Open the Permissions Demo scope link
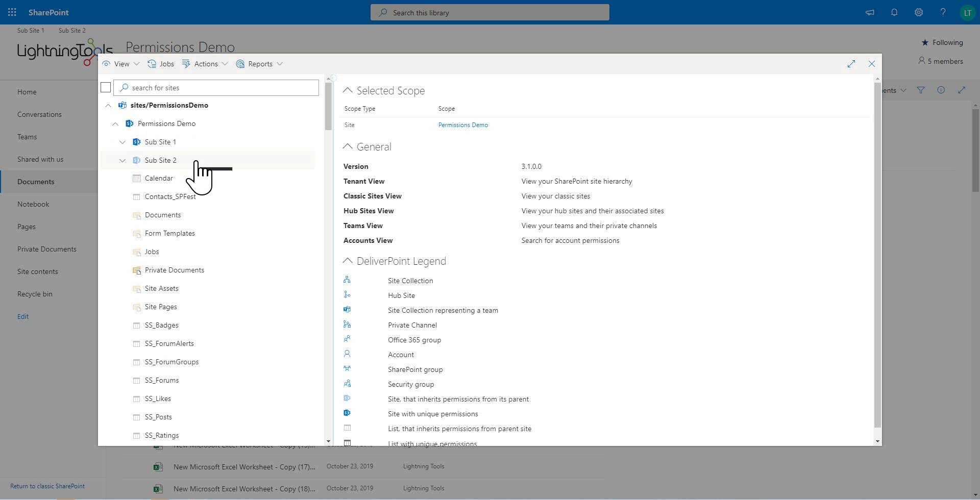980x500 pixels. pos(462,125)
